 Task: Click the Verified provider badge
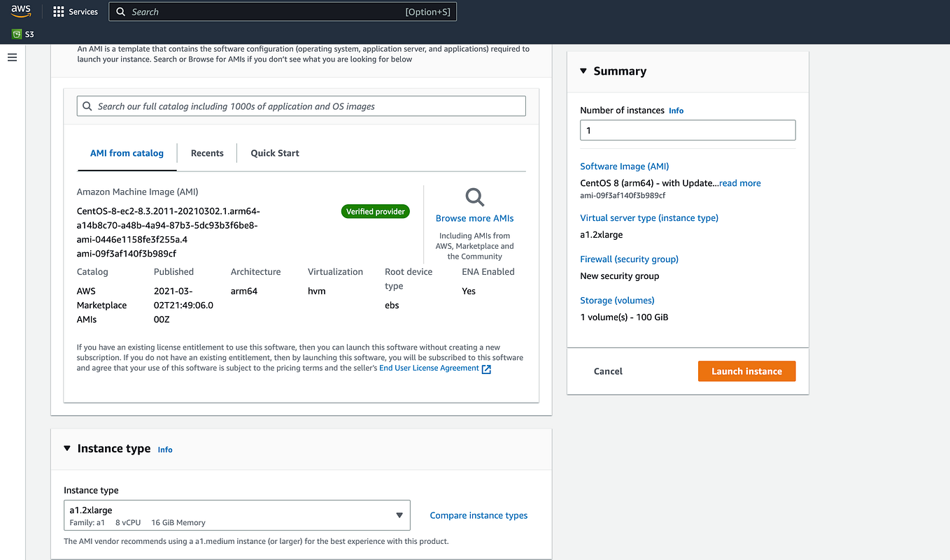[x=375, y=211]
